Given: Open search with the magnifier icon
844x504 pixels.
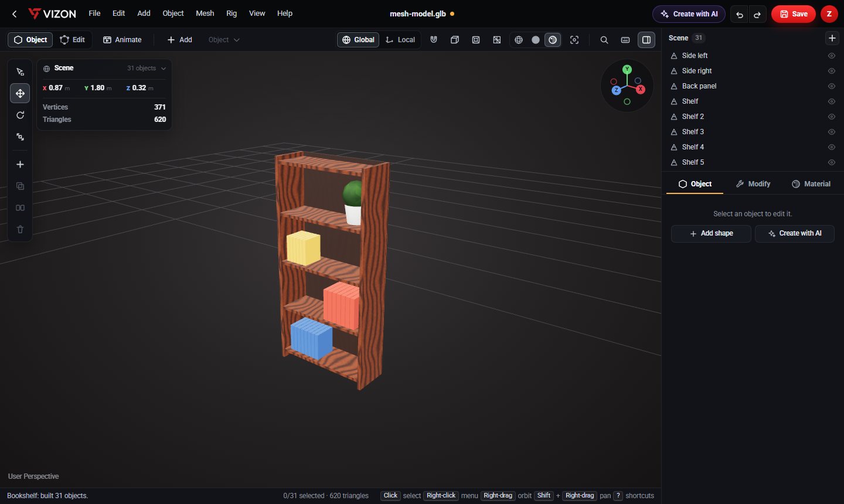Looking at the screenshot, I should [604, 40].
